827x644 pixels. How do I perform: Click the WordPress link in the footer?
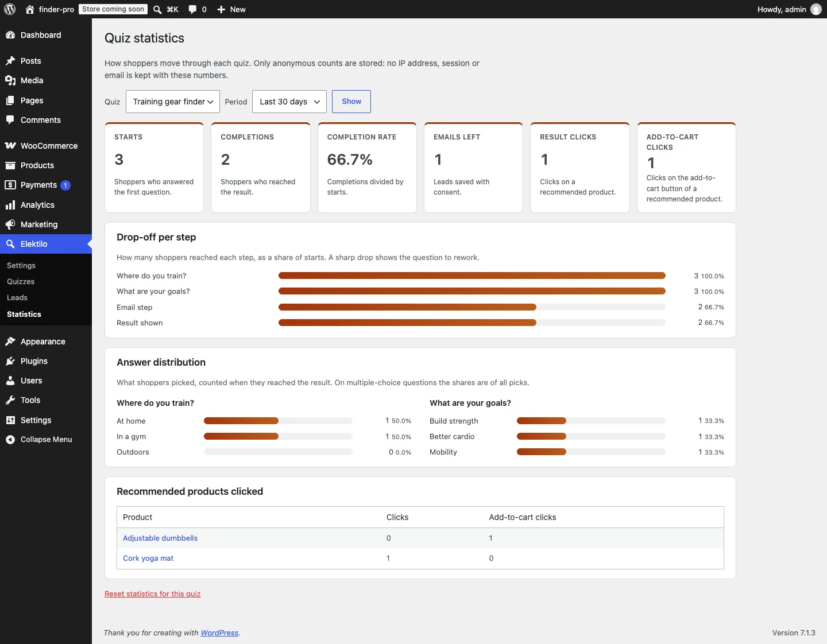[x=219, y=633]
